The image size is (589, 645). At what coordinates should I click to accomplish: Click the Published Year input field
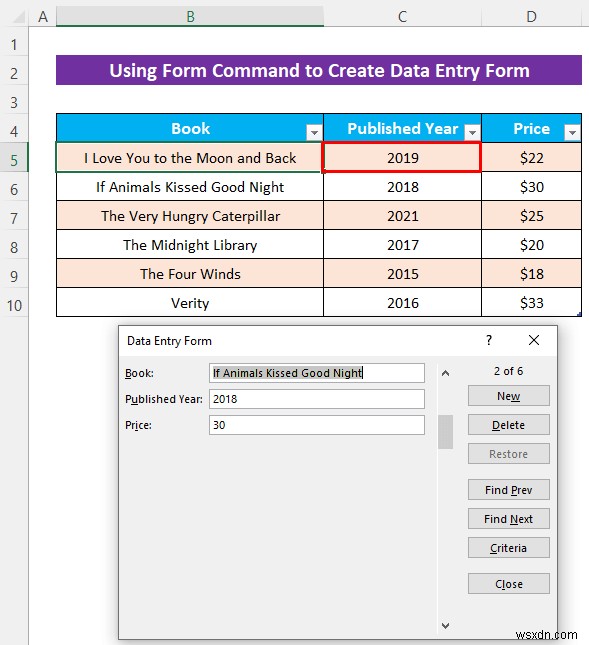pyautogui.click(x=317, y=399)
